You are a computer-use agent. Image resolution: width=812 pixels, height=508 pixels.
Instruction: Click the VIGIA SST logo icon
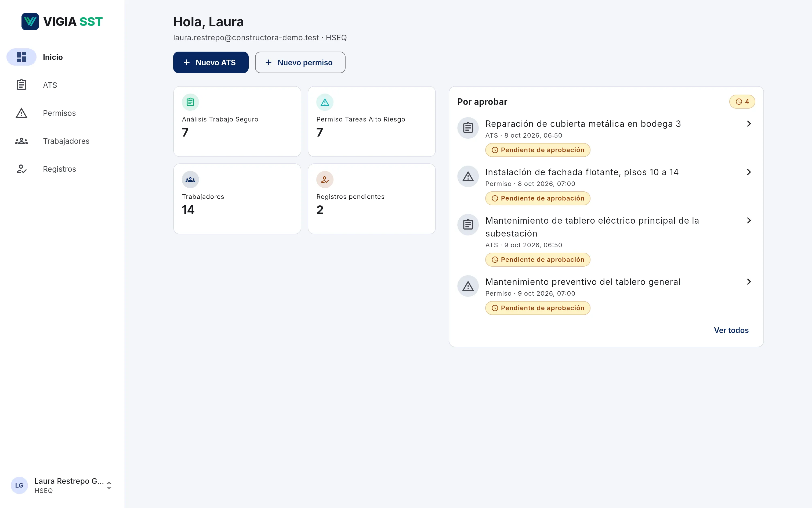click(x=30, y=22)
